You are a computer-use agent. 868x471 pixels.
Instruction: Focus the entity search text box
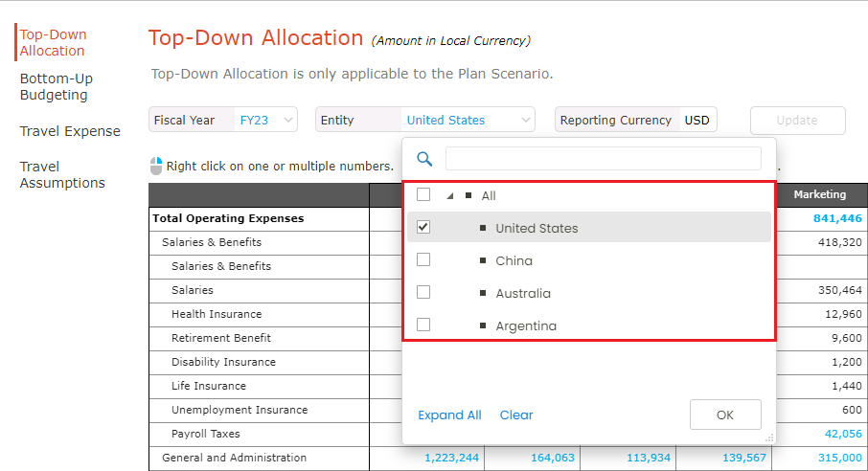(604, 159)
